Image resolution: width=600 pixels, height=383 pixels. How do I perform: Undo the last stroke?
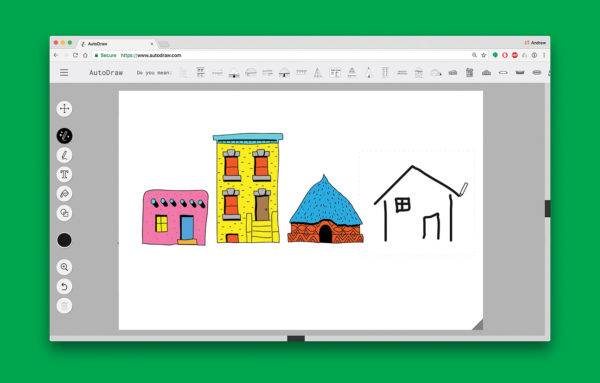[x=64, y=286]
